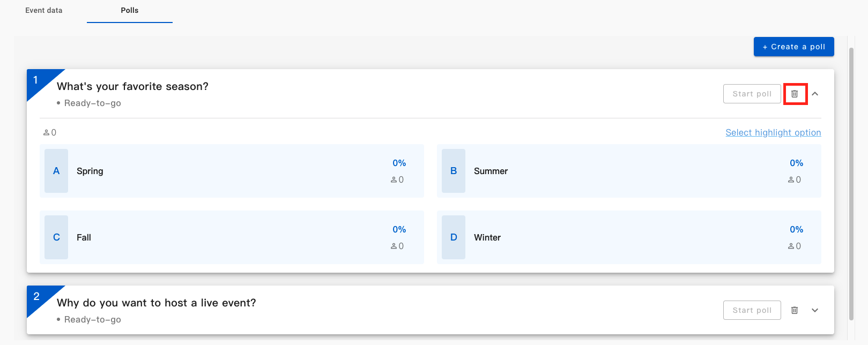Click the letter C option badge

tap(56, 237)
